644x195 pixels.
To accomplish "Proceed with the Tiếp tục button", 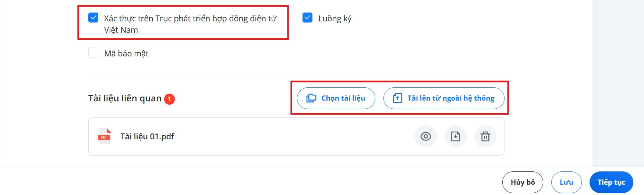I will pos(611,182).
